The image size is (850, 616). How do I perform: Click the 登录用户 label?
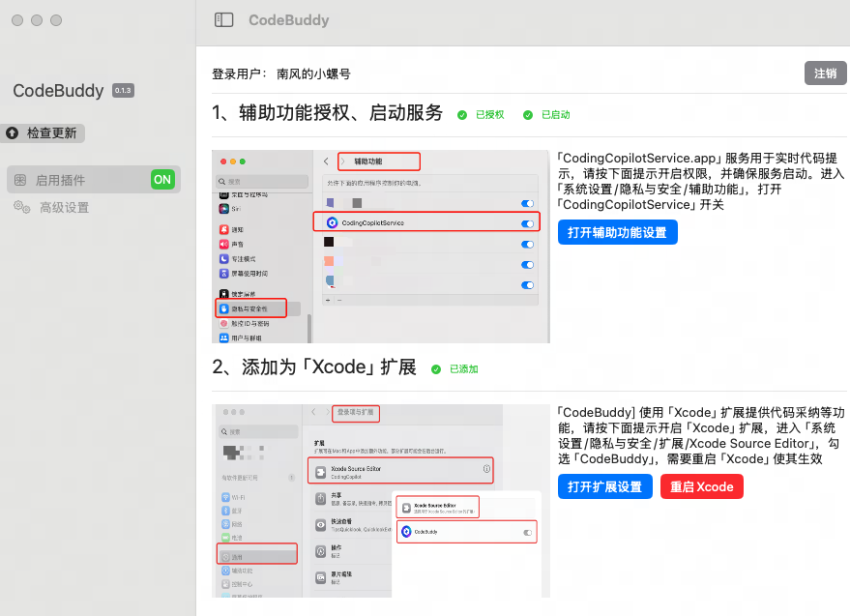pyautogui.click(x=239, y=73)
